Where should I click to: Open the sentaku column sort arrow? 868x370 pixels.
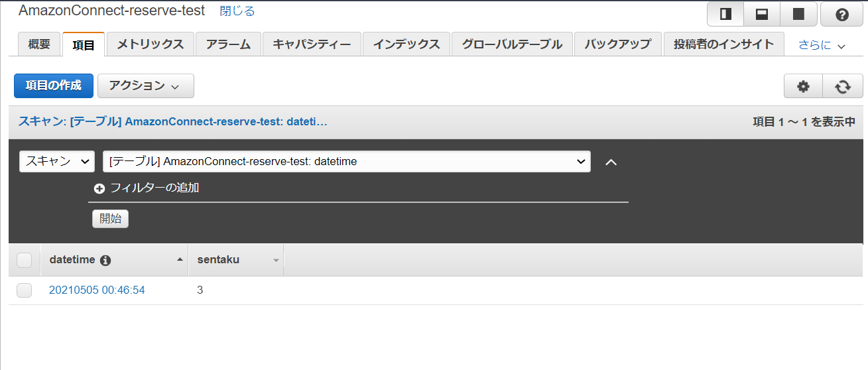[x=277, y=261]
